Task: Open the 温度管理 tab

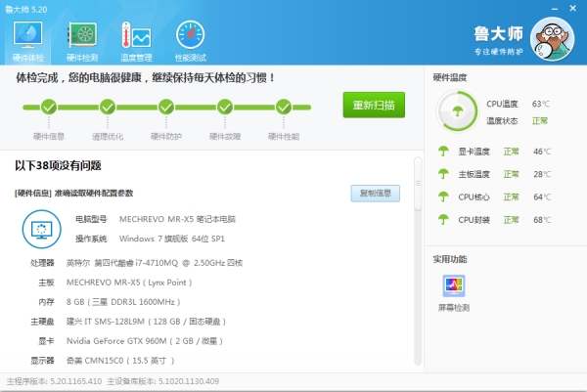Action: [x=136, y=41]
